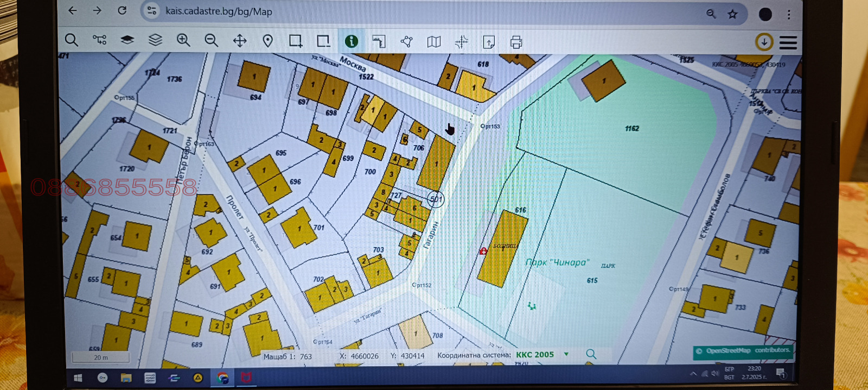
Task: Expand the КУС 2005 coordinate system dropdown
Action: (x=566, y=354)
